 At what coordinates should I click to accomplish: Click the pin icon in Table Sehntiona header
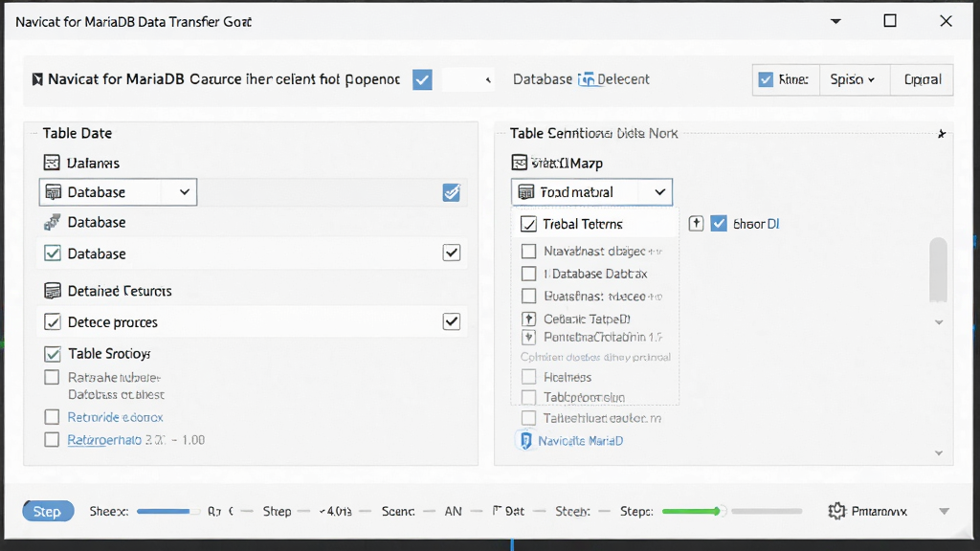click(x=942, y=134)
